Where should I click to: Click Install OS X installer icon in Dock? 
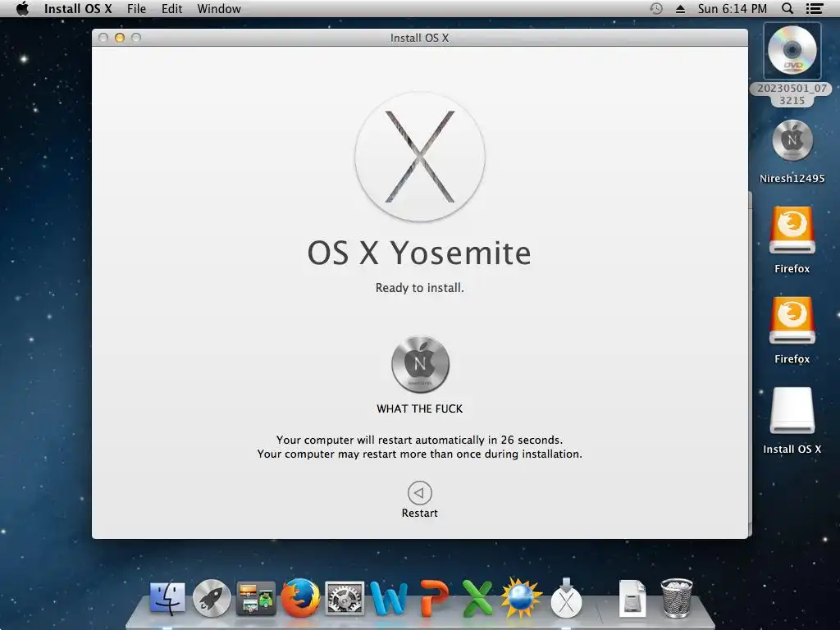click(566, 598)
